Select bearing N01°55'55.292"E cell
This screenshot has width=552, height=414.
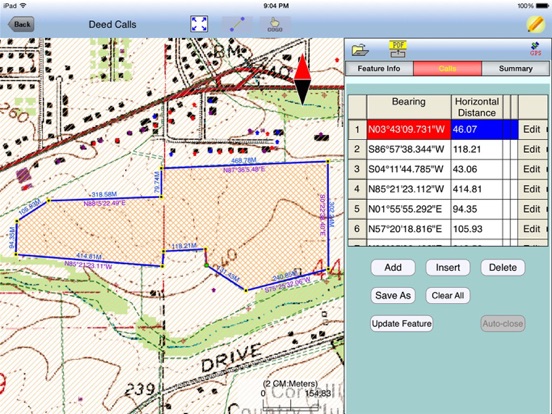409,209
